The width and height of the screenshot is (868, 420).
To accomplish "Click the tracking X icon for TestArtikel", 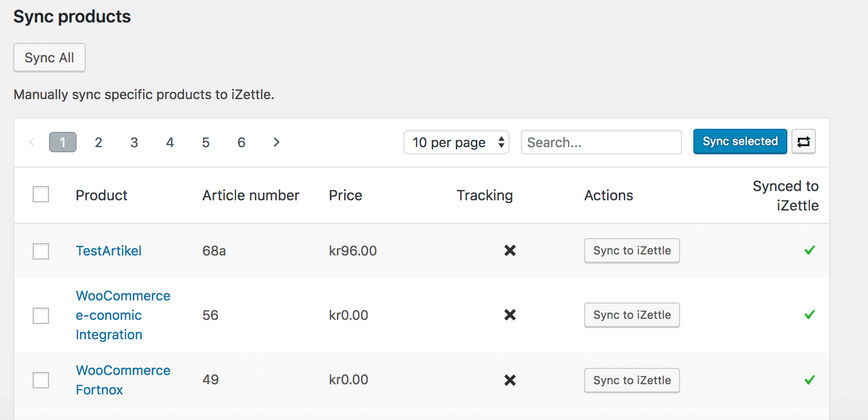I will click(510, 250).
